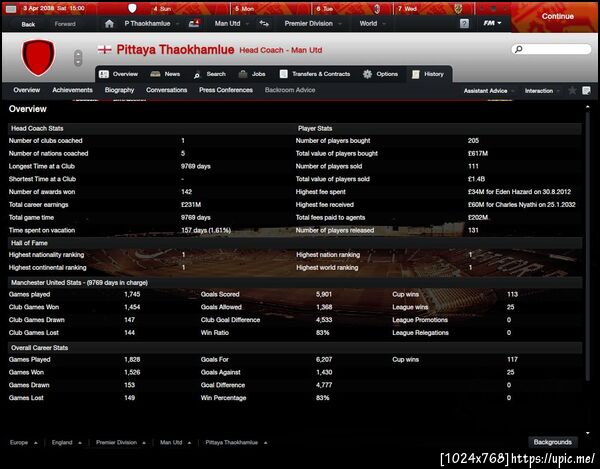Open the News tab
The width and height of the screenshot is (600, 469).
click(x=165, y=74)
